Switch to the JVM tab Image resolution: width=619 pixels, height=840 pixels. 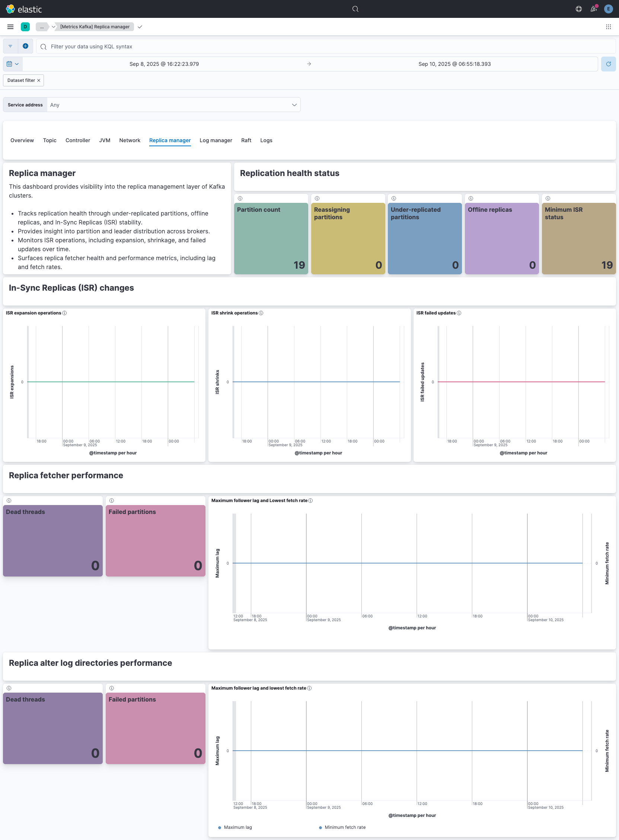pyautogui.click(x=105, y=140)
